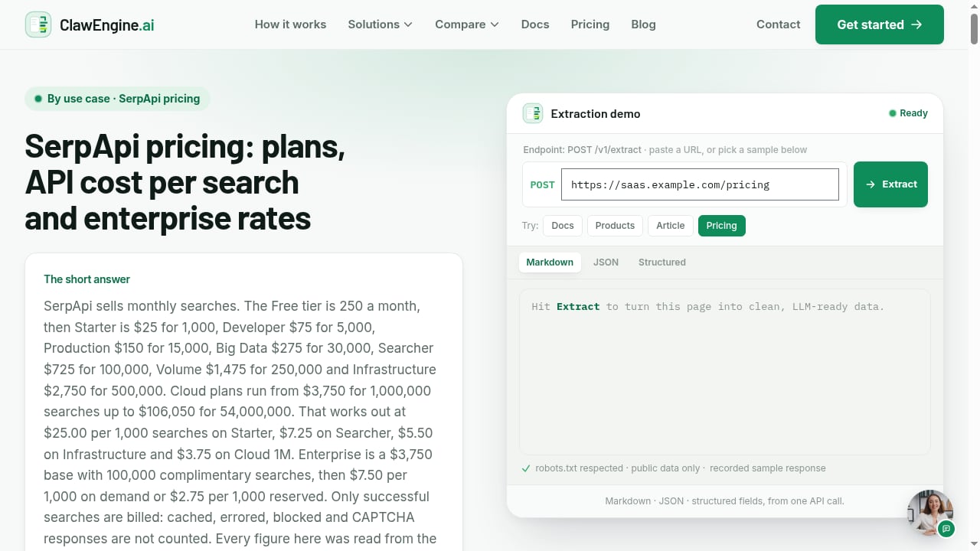The height and width of the screenshot is (551, 980).
Task: Click the Endpoint POST /v1/extract hint text
Action: [665, 150]
